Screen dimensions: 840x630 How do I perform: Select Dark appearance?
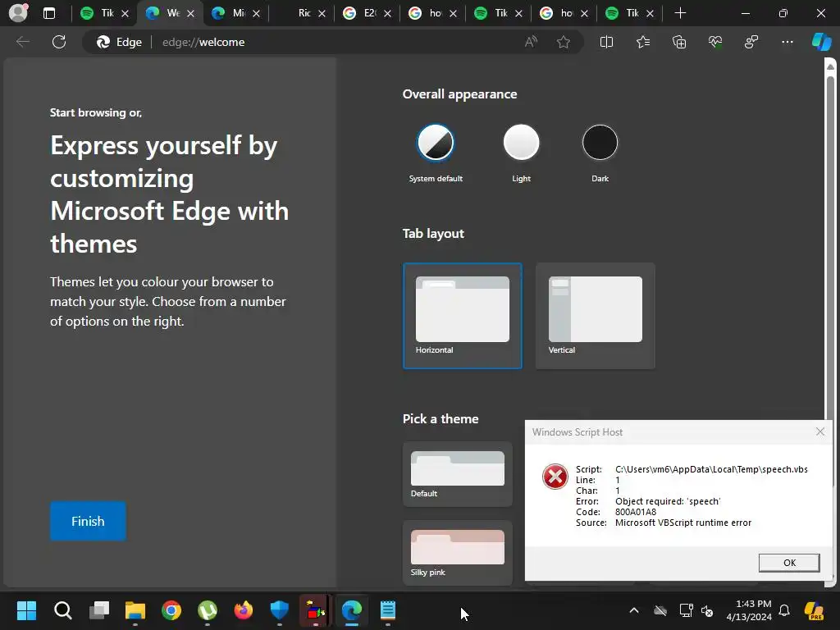pyautogui.click(x=600, y=143)
